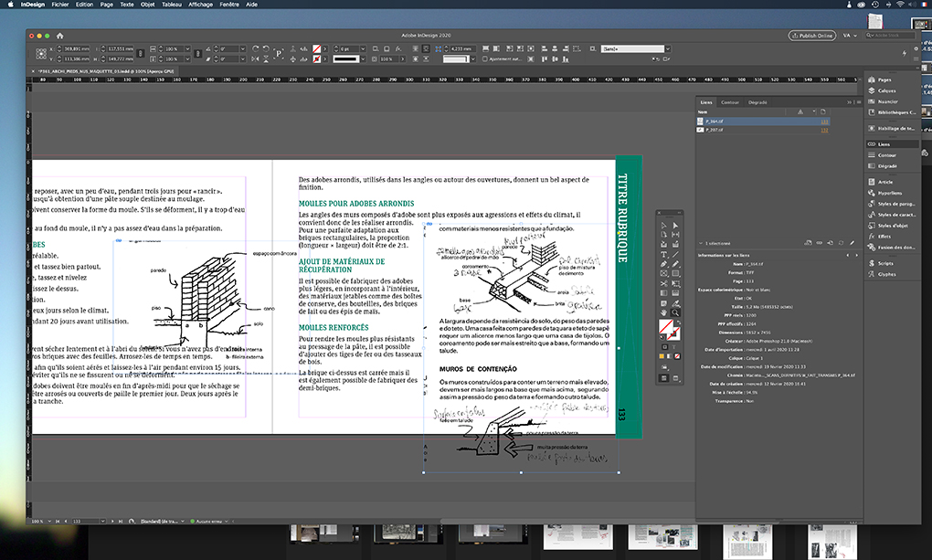Open the Objet menu
Viewport: 932px width, 560px height.
click(x=147, y=5)
